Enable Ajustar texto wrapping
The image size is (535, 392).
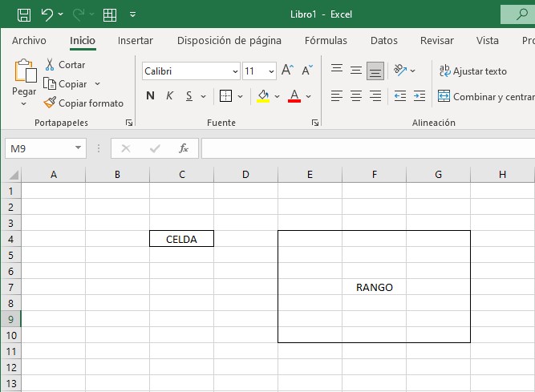coord(473,71)
